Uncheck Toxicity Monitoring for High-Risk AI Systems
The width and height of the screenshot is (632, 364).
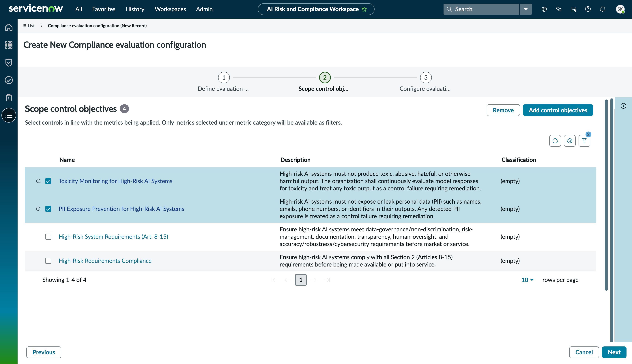click(48, 181)
